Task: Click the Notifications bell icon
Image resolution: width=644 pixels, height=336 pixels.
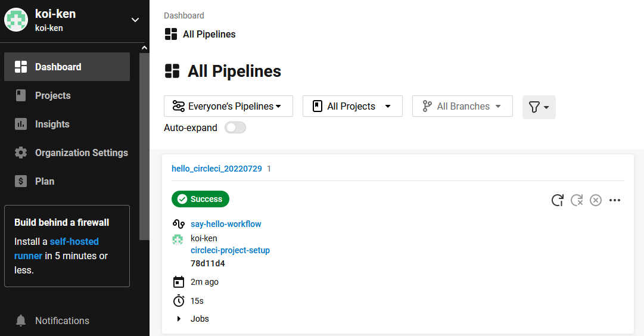Action: click(x=21, y=321)
